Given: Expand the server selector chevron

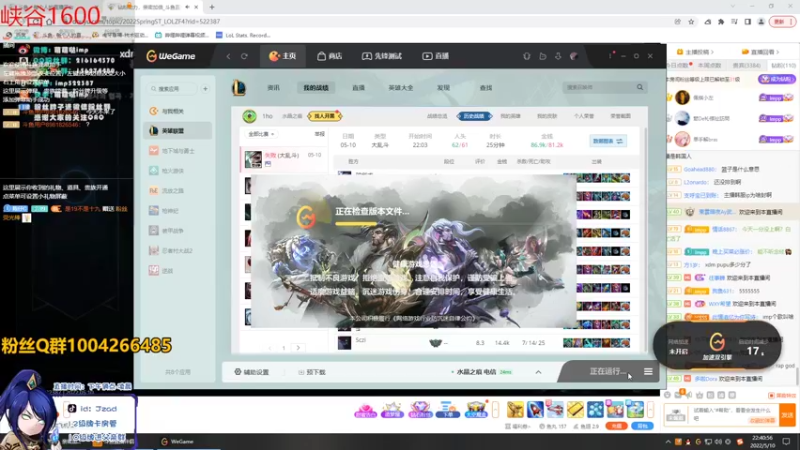Looking at the screenshot, I should coord(538,372).
